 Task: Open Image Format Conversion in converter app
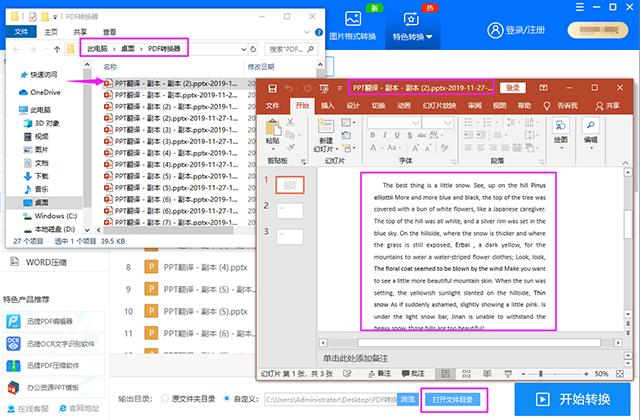353,26
